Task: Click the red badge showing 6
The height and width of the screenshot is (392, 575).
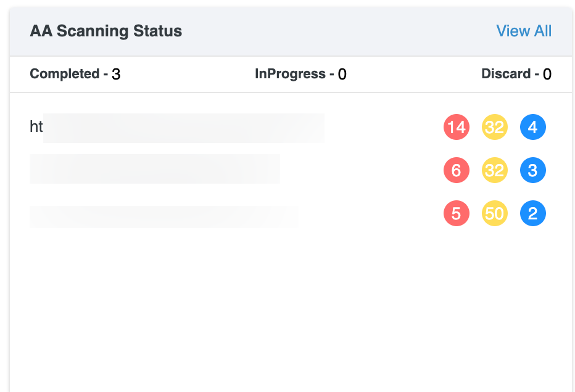Action: (457, 170)
